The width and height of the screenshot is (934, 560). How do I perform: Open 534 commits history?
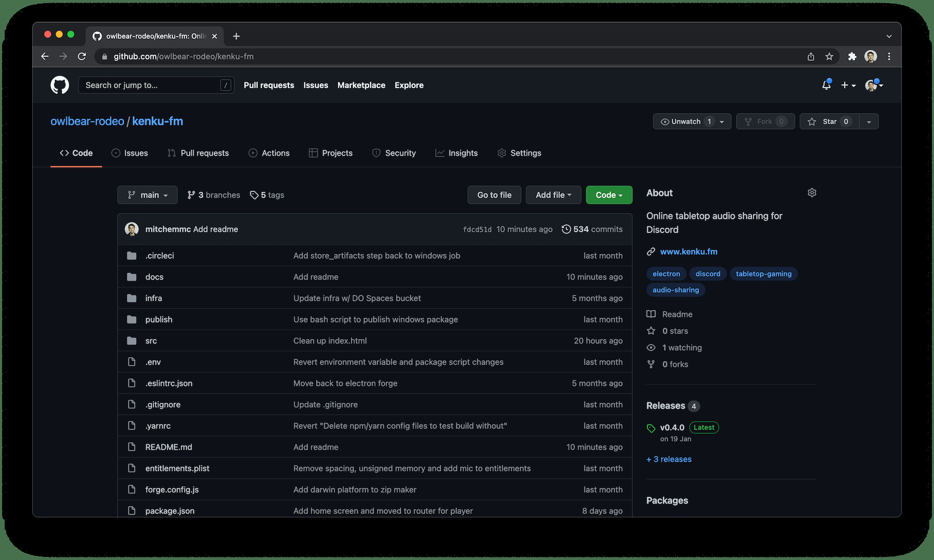[x=592, y=229]
